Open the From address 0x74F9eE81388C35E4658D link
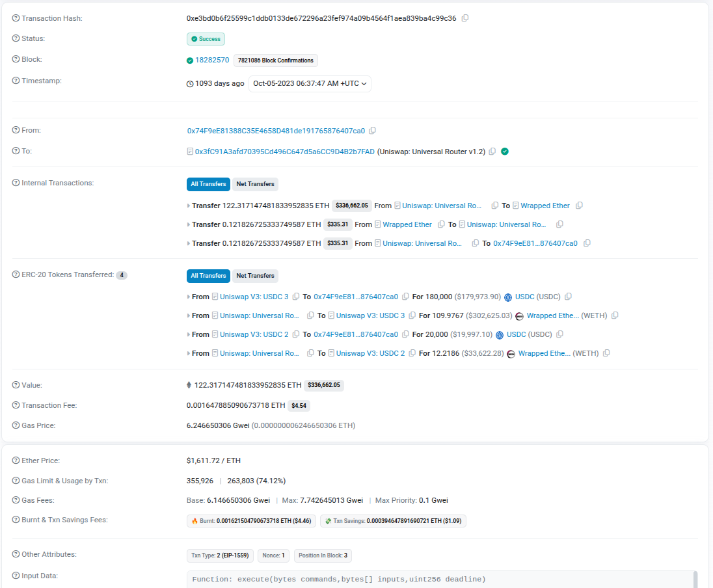713x588 pixels. click(276, 131)
